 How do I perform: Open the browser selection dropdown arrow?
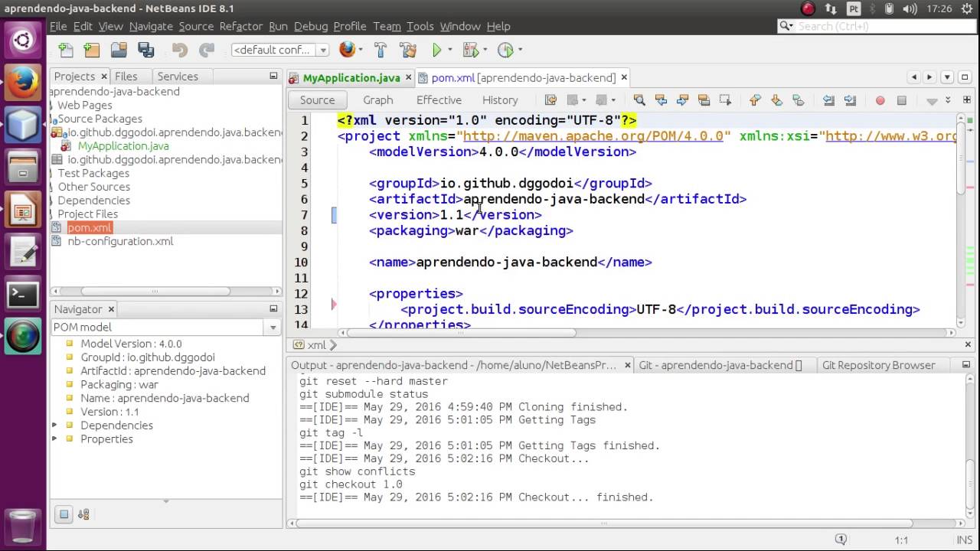click(361, 50)
